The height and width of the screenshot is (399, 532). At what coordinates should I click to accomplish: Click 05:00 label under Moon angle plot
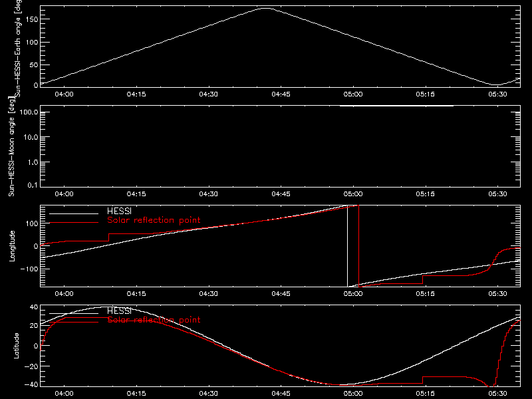pyautogui.click(x=353, y=194)
